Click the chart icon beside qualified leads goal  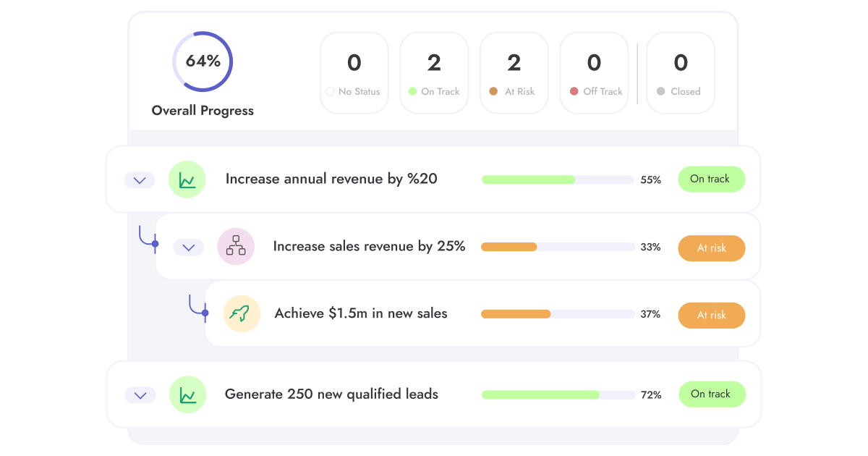(187, 394)
